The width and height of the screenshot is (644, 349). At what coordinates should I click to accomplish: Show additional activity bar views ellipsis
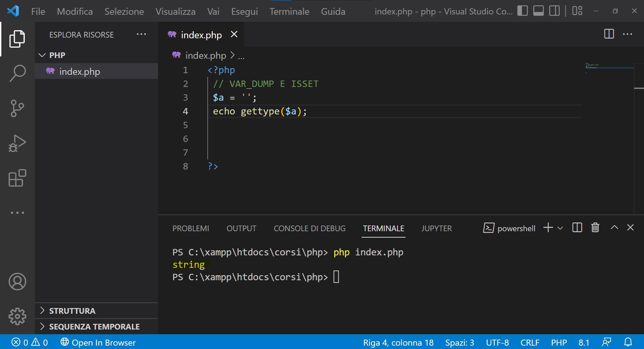click(x=17, y=213)
